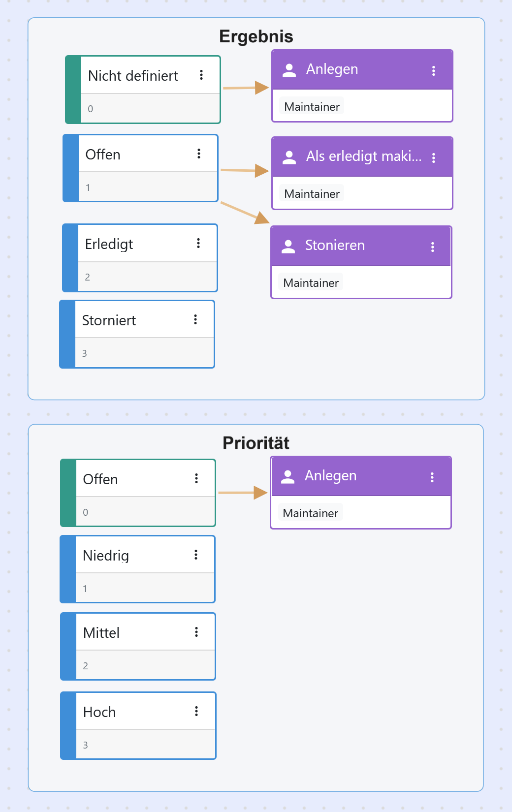Click the kebab menu on Erledigt card
This screenshot has width=512, height=812.
coord(198,243)
